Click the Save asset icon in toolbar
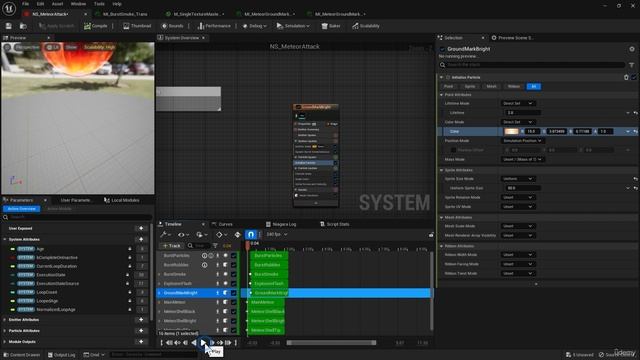Image resolution: width=640 pixels, height=360 pixels. point(9,26)
